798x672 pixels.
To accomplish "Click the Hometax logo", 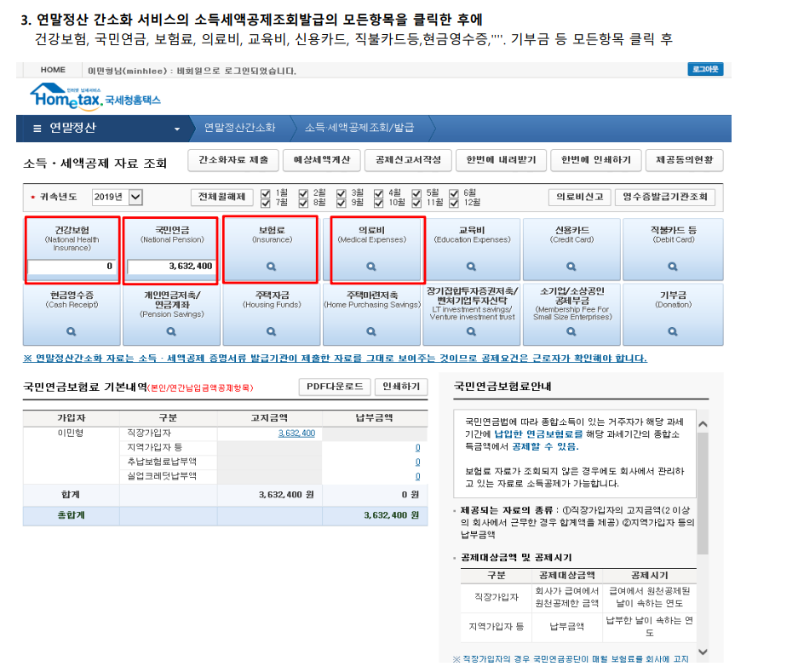I will click(x=95, y=95).
